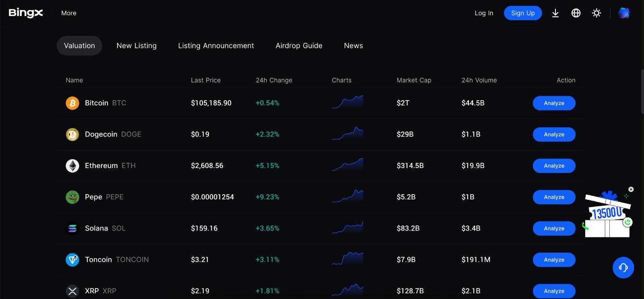This screenshot has width=644, height=299.
Task: Click the Ethereum ETH name
Action: tap(110, 166)
